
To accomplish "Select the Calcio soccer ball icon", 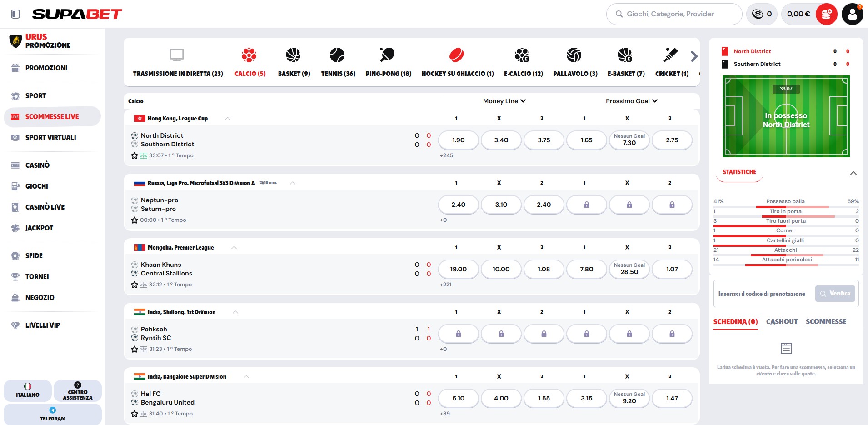I will (249, 55).
